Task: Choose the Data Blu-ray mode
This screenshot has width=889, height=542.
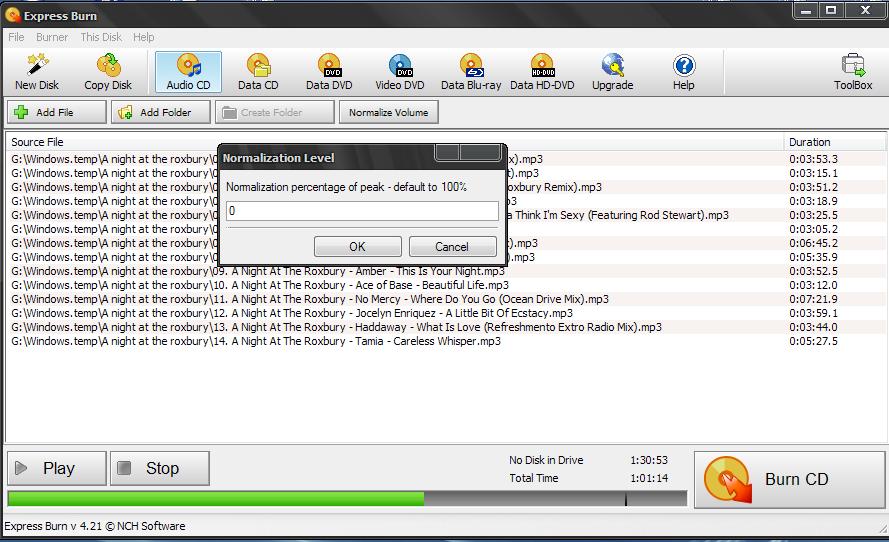Action: [x=471, y=72]
